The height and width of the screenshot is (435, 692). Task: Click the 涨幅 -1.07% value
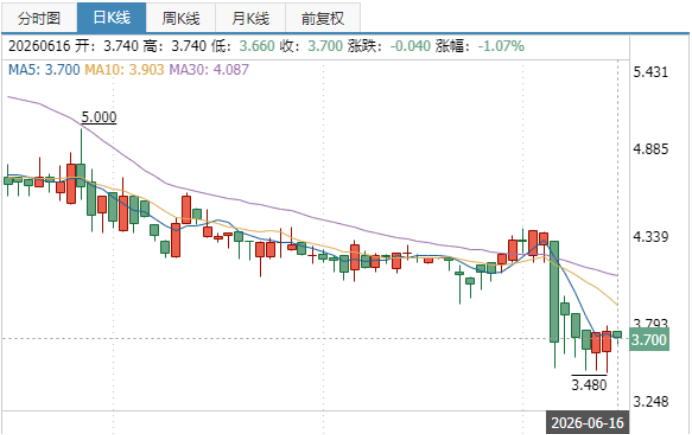click(501, 46)
